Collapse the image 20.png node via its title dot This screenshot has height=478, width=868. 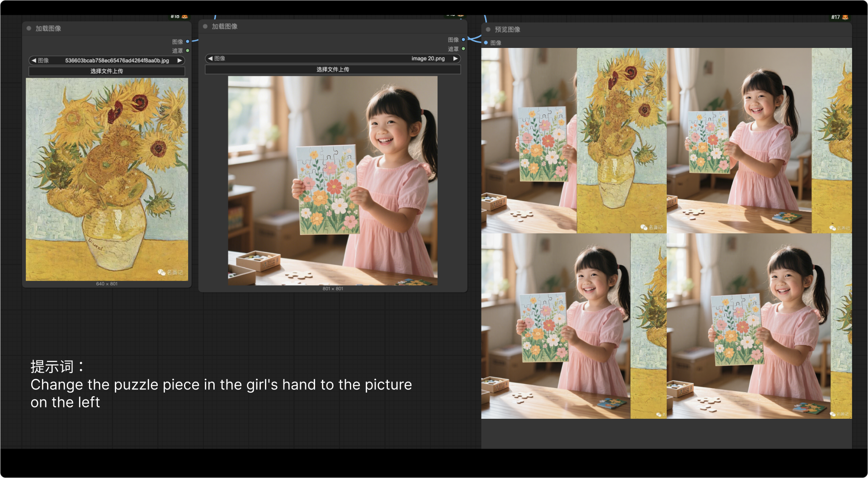tap(205, 27)
